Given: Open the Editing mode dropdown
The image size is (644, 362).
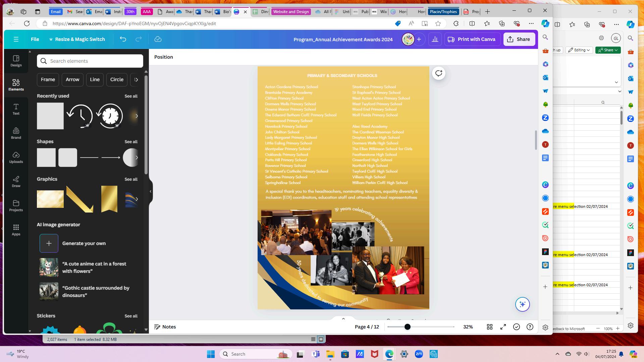Looking at the screenshot, I should 579,50.
